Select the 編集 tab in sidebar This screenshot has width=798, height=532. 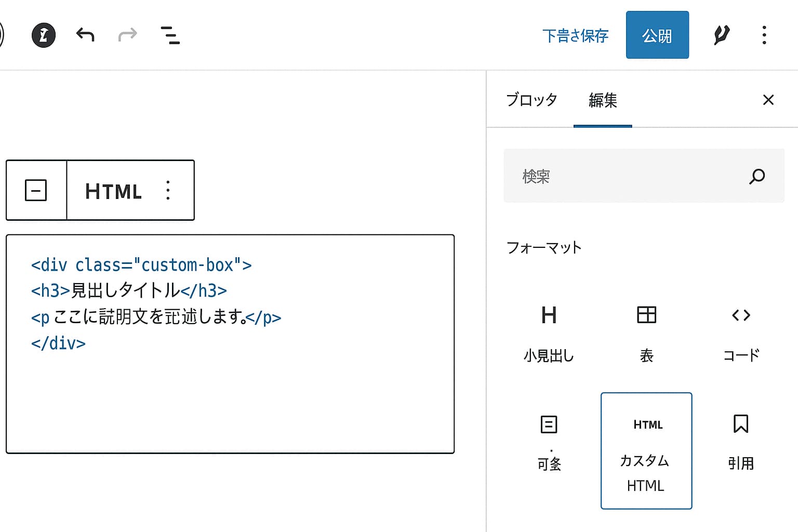[x=602, y=100]
